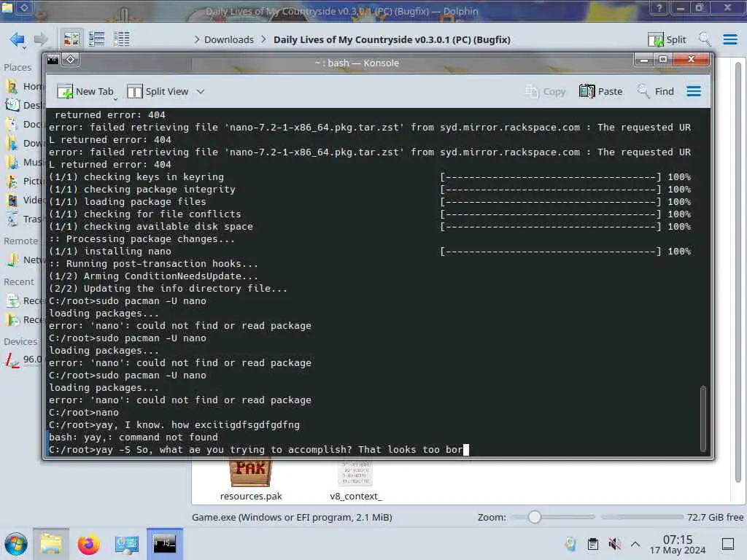Click Dolphin titlebar window menu icon
This screenshot has height=560, width=747.
7,7
